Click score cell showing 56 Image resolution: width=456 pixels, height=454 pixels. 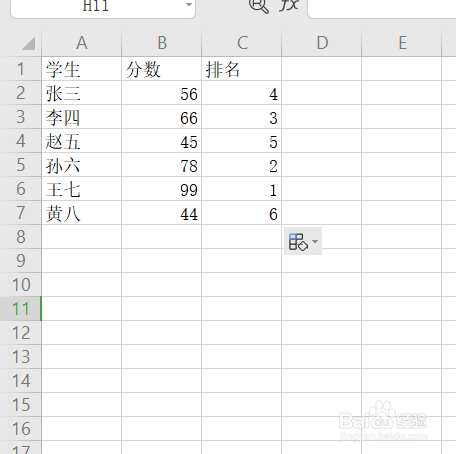pos(162,93)
